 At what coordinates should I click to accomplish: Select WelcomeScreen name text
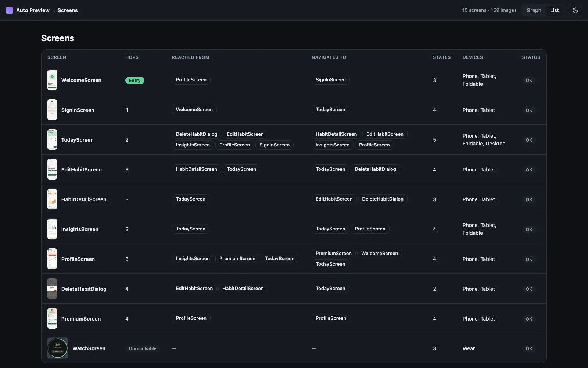[x=81, y=80]
